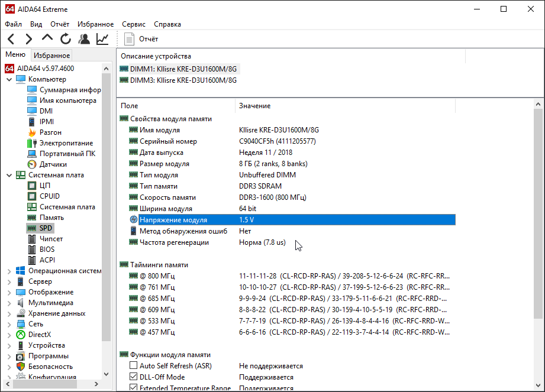Open the Отчёт menu
Viewport: 545px width, 392px height.
60,24
